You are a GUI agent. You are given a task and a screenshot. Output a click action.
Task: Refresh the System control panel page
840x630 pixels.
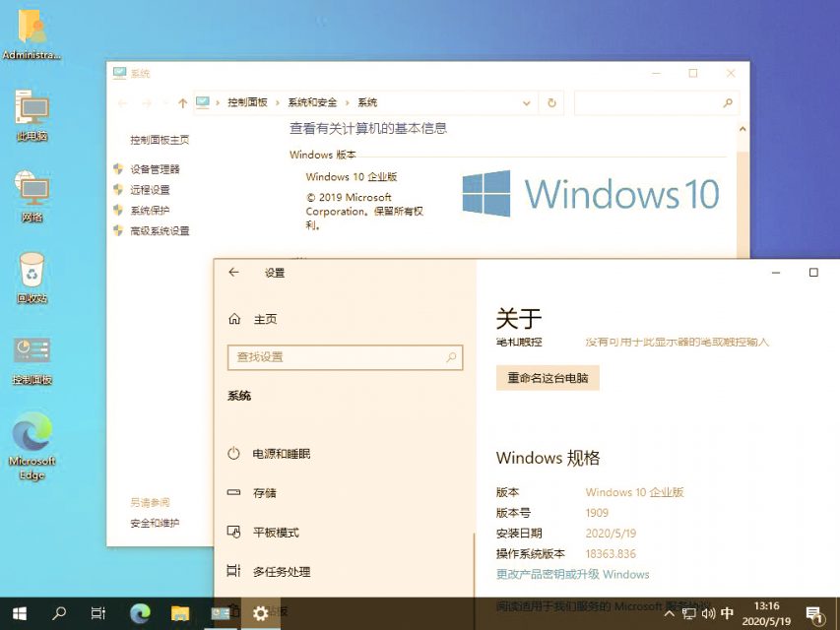pyautogui.click(x=551, y=102)
